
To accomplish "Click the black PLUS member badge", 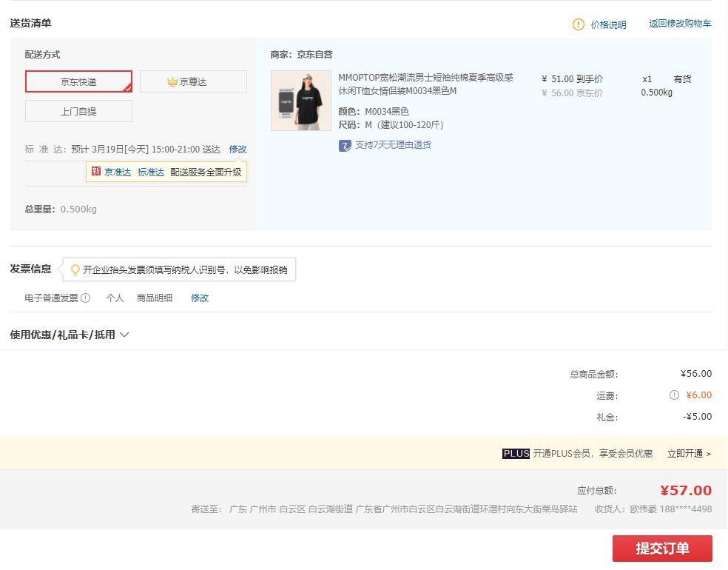I will click(x=516, y=454).
